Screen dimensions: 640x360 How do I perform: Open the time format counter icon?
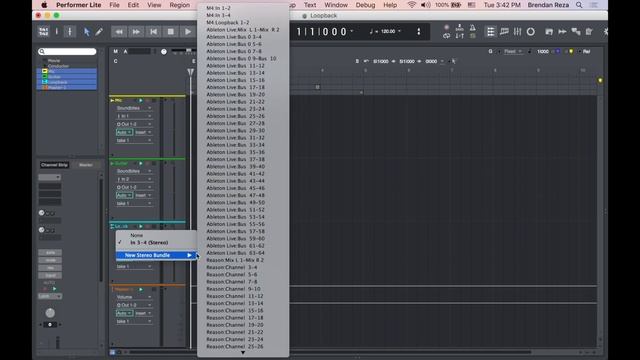(43, 32)
